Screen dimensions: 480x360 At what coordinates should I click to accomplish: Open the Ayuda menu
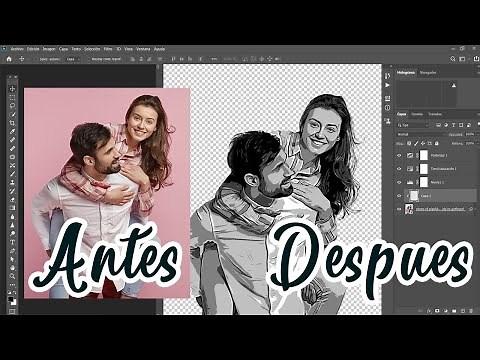tap(159, 49)
